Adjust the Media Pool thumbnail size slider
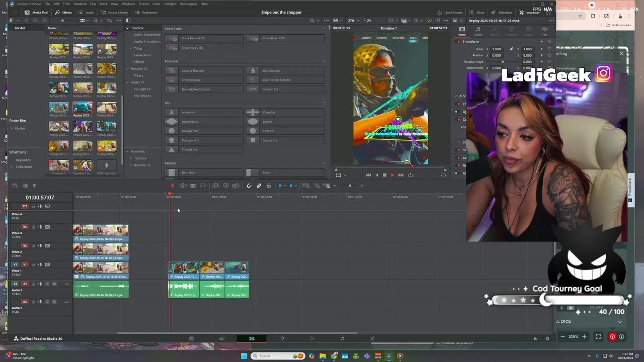The image size is (644, 362). (x=63, y=21)
